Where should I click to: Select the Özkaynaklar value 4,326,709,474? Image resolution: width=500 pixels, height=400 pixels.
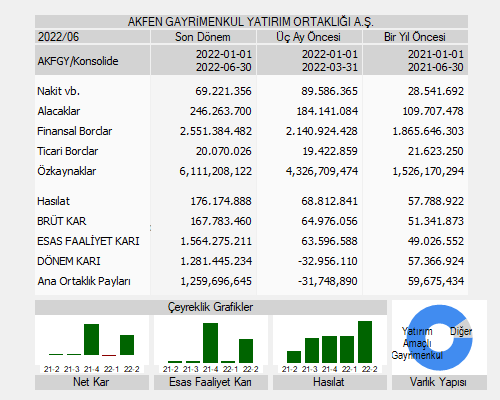pos(322,171)
